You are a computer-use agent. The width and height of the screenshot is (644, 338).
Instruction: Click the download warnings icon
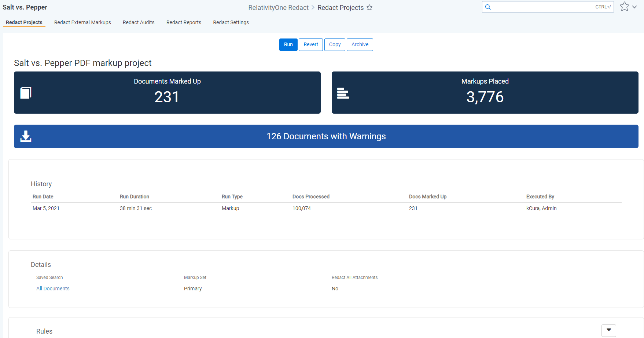[x=26, y=136]
